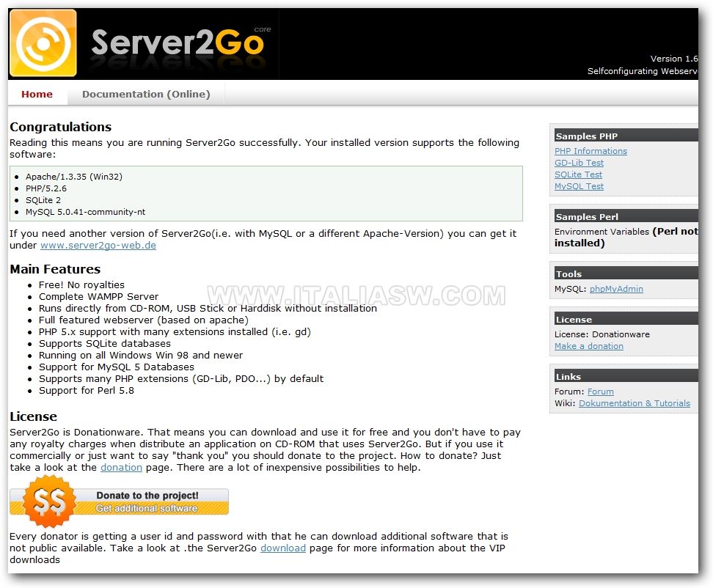Click the Server2Go title wordmark

(178, 43)
